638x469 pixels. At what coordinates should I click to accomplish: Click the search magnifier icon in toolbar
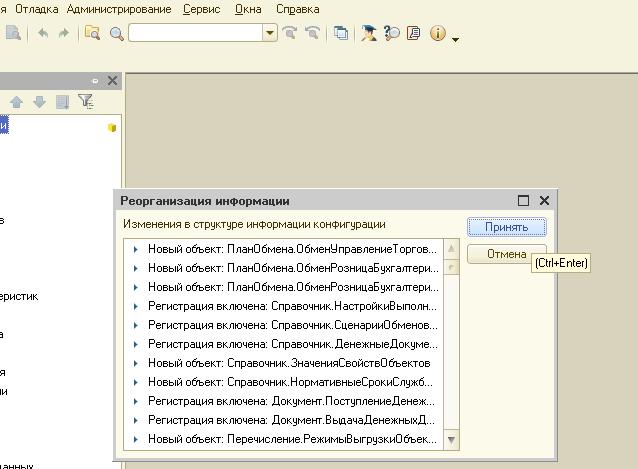click(117, 33)
